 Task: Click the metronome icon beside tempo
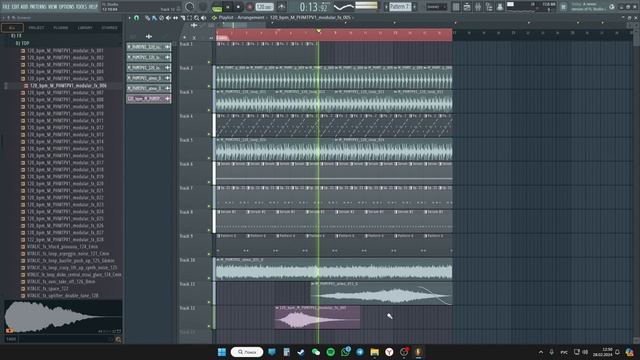(282, 7)
